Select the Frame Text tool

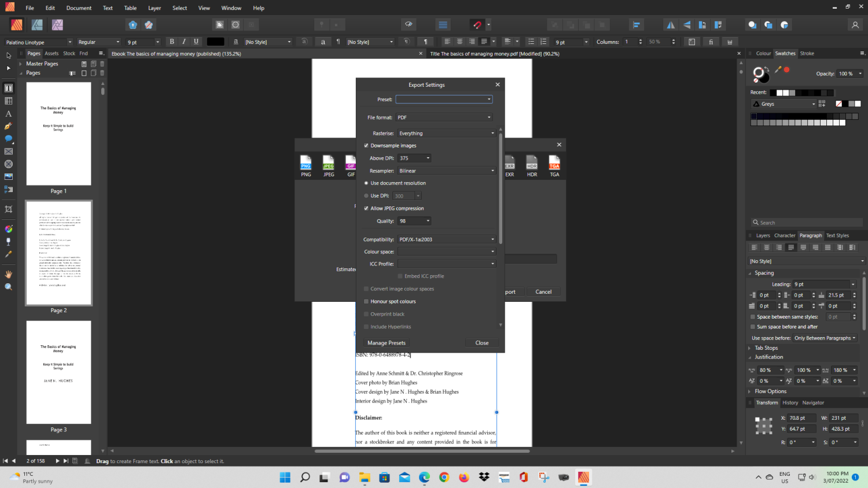tap(8, 88)
